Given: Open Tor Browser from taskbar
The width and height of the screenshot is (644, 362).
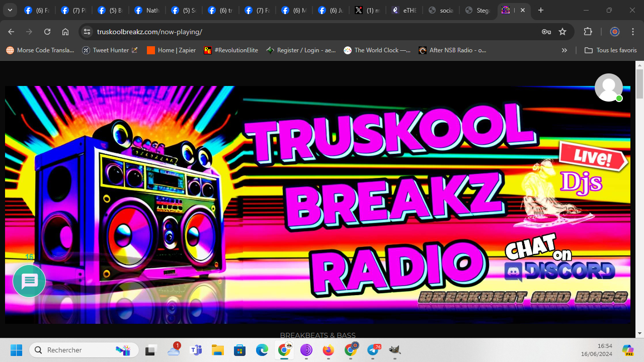Looking at the screenshot, I should [x=306, y=350].
